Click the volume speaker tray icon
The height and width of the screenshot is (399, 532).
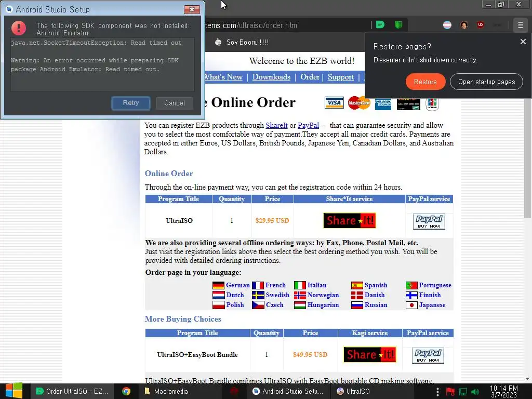click(x=475, y=392)
